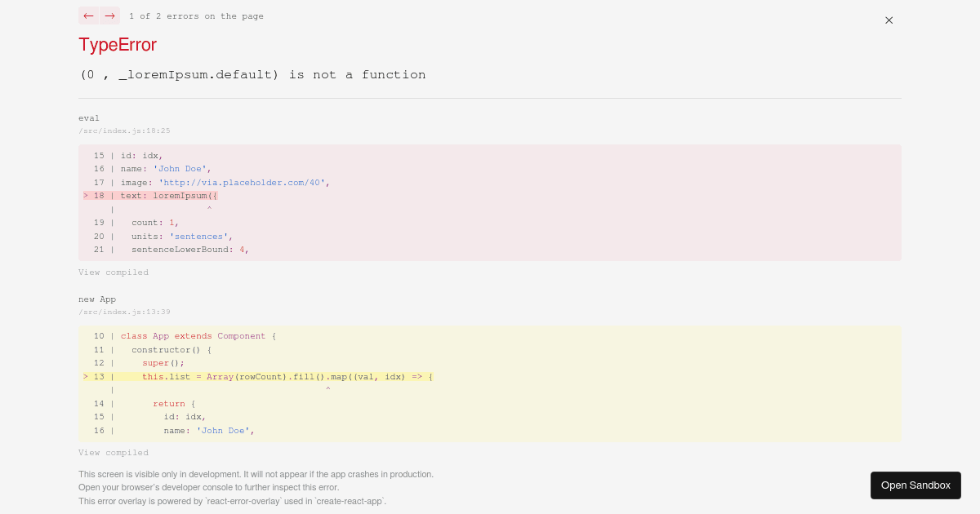Click the source location /src/index.js:18:25
Viewport: 980px width, 514px height.
click(124, 131)
